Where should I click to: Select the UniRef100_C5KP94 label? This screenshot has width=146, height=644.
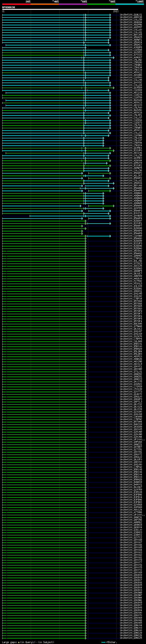[131, 143]
